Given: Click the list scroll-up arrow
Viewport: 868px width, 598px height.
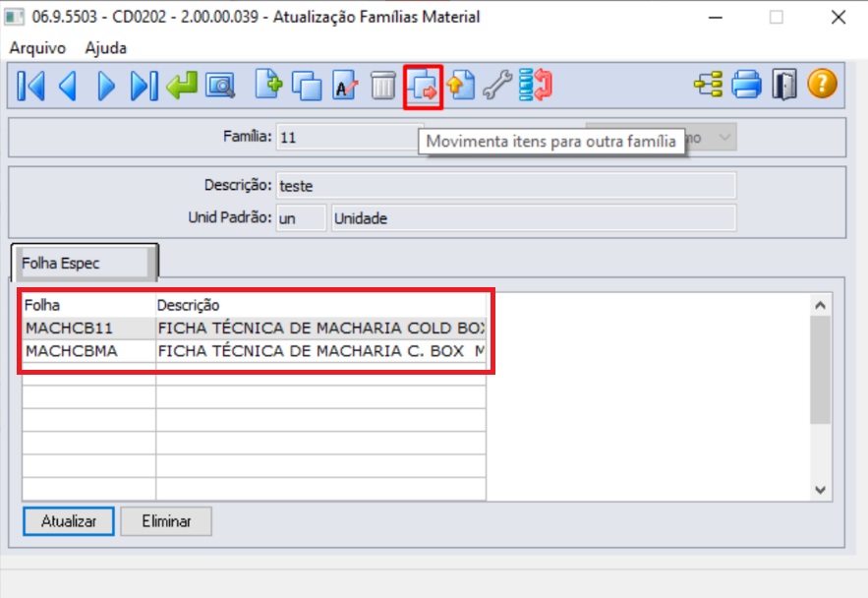Looking at the screenshot, I should pyautogui.click(x=821, y=305).
